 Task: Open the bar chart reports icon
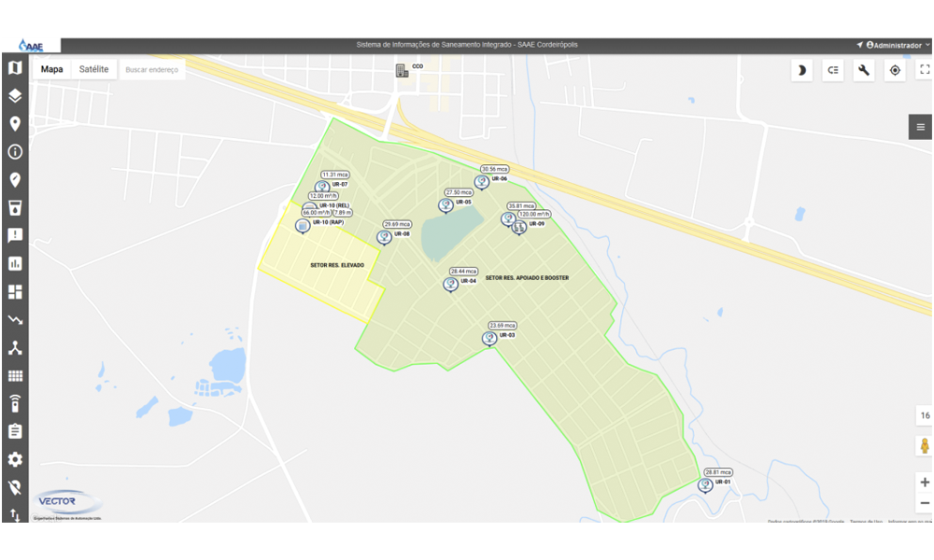click(x=15, y=263)
